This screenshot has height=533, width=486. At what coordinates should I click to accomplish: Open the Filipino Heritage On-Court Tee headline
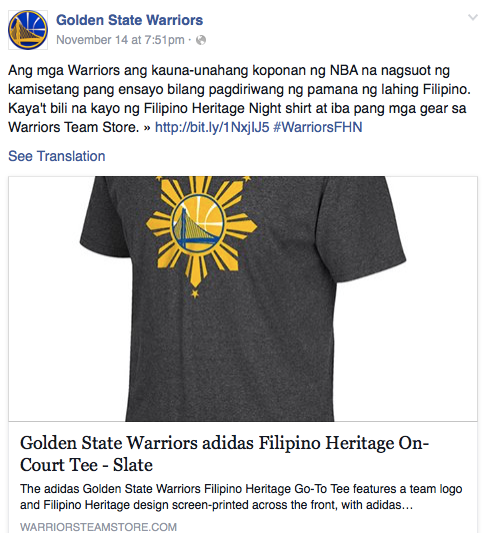click(224, 454)
